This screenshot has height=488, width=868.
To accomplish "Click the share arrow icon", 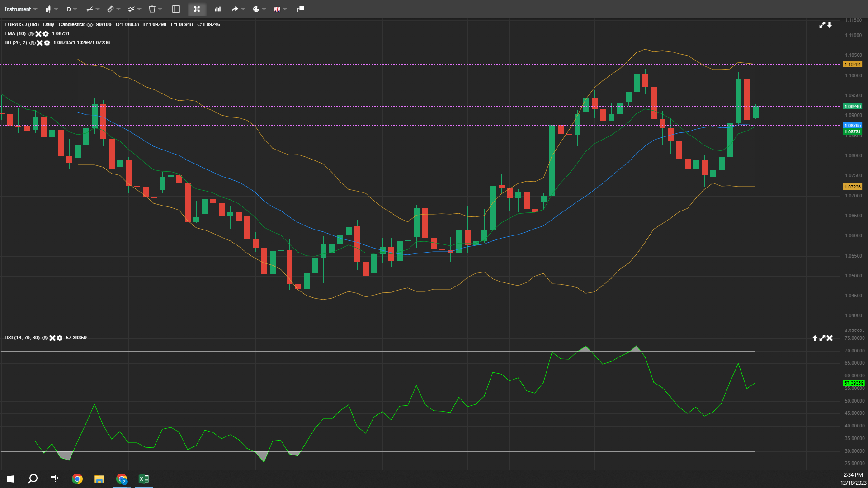I will pyautogui.click(x=235, y=9).
